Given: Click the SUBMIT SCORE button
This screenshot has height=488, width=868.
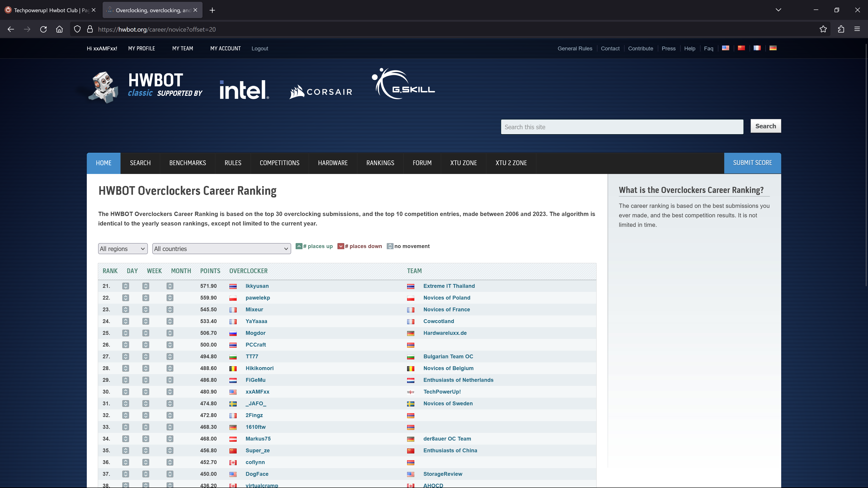Looking at the screenshot, I should pyautogui.click(x=752, y=163).
